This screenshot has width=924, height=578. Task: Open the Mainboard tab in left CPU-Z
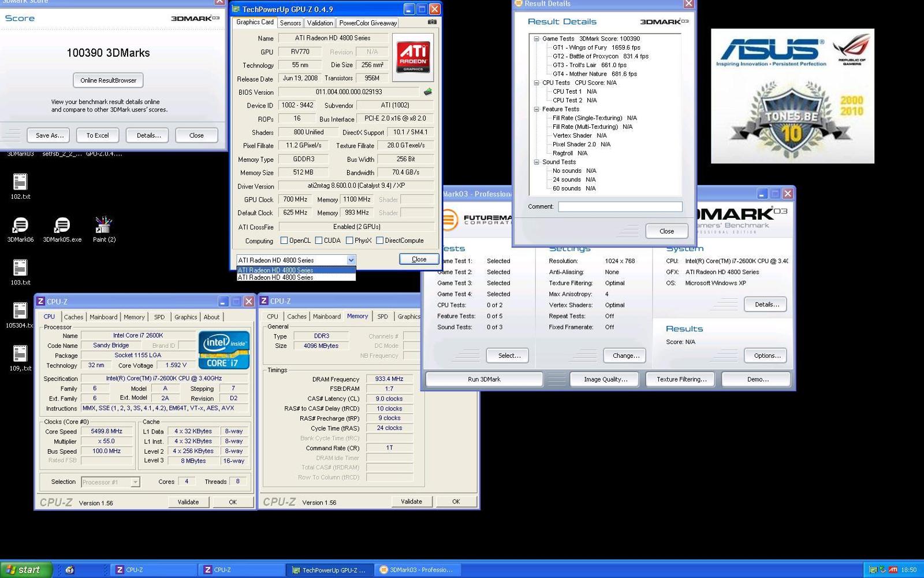103,317
